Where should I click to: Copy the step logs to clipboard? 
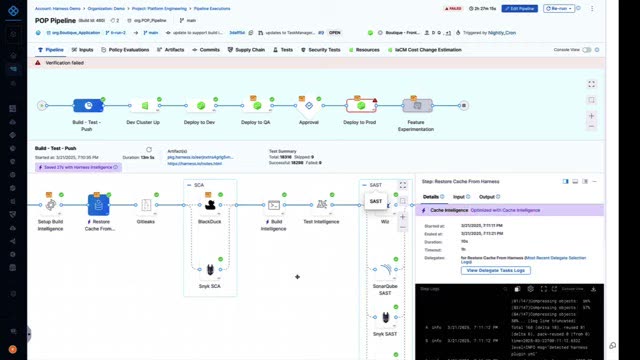[517, 289]
